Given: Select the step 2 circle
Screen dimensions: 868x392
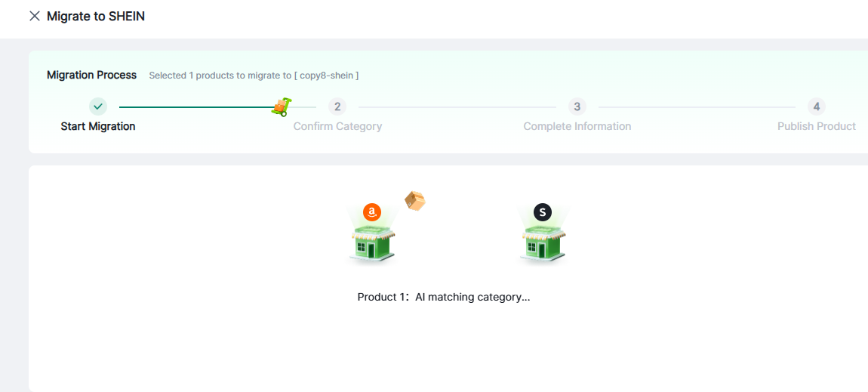Looking at the screenshot, I should [x=337, y=106].
